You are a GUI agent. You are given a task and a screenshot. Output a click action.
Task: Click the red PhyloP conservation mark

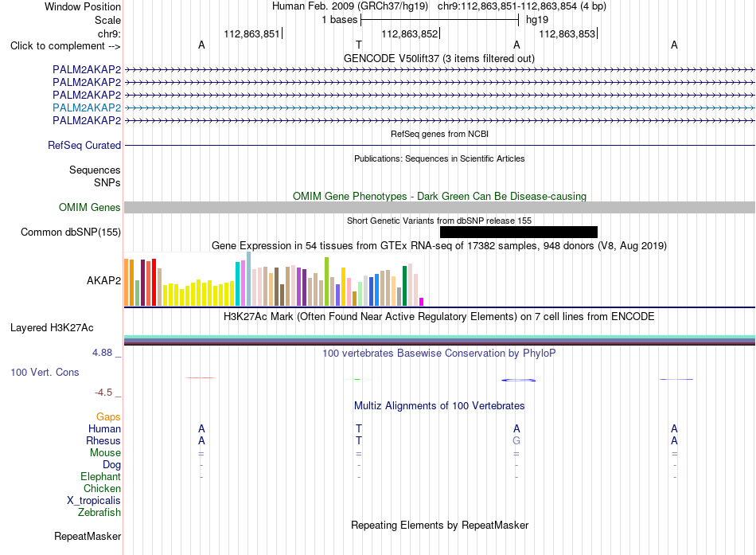tap(201, 378)
